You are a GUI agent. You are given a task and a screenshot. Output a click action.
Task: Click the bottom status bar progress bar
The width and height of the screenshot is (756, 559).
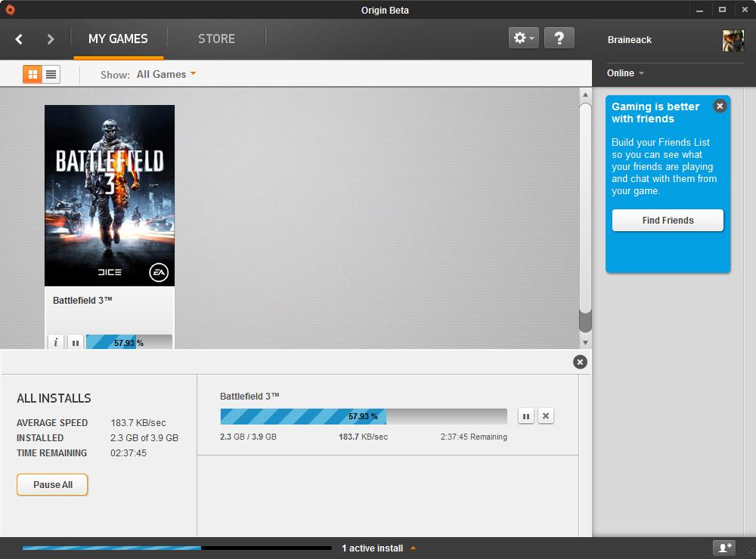pyautogui.click(x=177, y=548)
